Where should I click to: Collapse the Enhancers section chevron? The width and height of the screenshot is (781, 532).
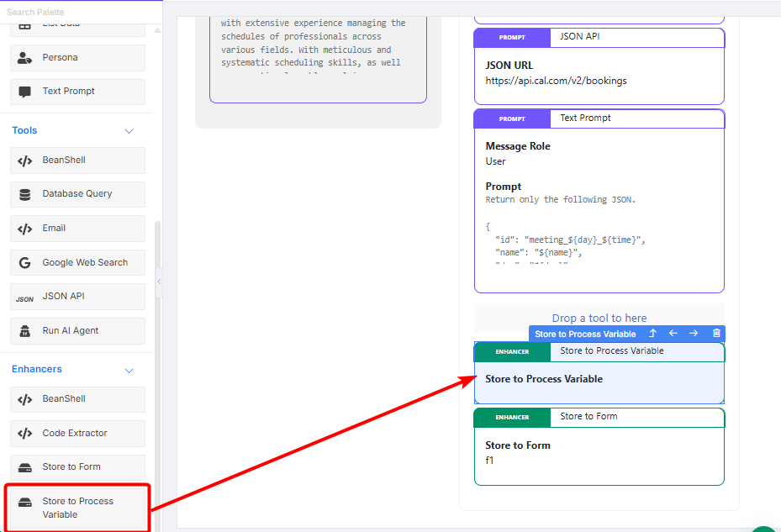129,370
